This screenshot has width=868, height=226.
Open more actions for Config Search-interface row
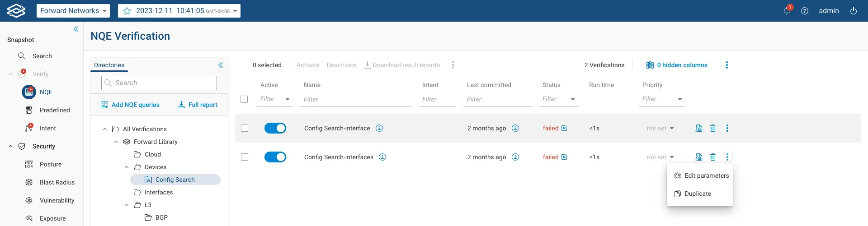coord(727,128)
